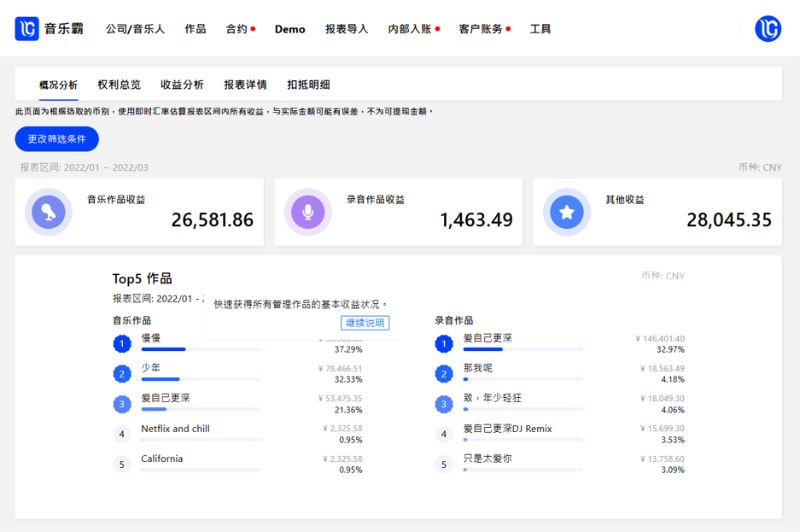800x532 pixels.
Task: Open the 报表导入 menu
Action: [347, 29]
